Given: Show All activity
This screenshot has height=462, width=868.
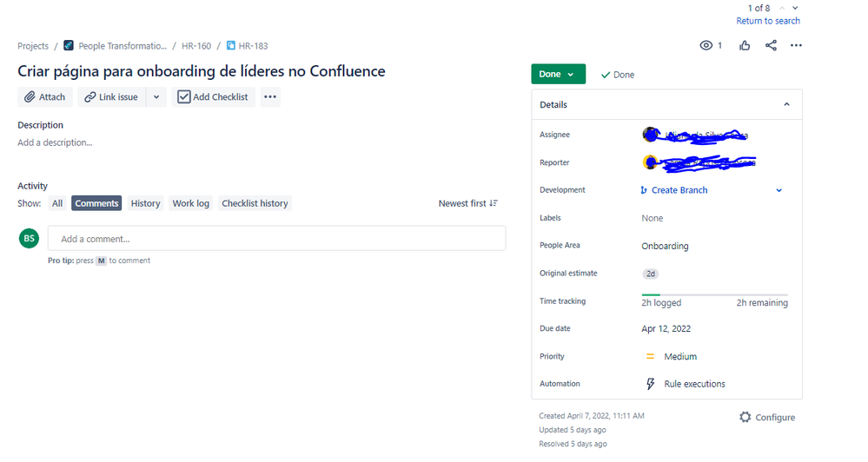Looking at the screenshot, I should click(x=57, y=203).
